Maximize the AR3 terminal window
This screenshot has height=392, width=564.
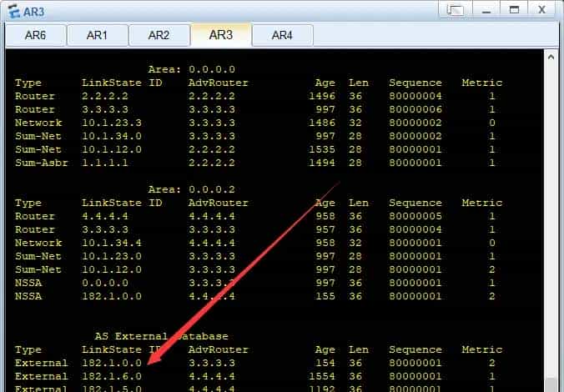[x=515, y=10]
